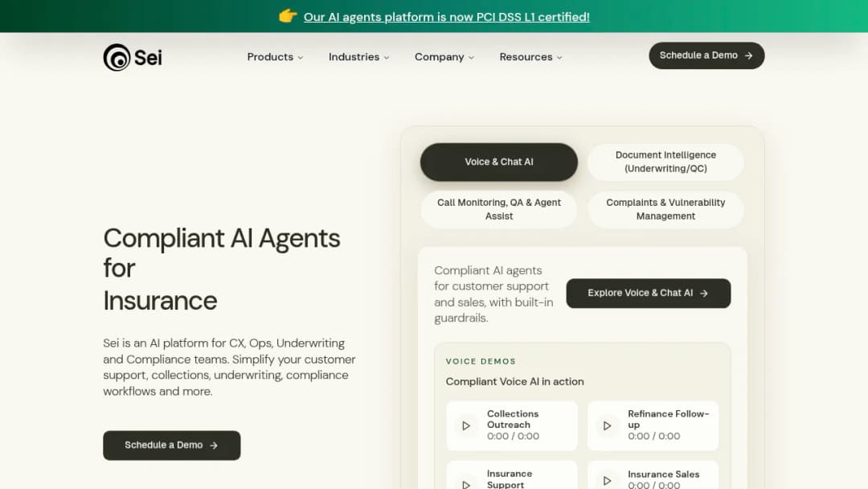868x489 pixels.
Task: Click the 0:00 / 0:00 time under Collections Outreach
Action: pos(513,437)
